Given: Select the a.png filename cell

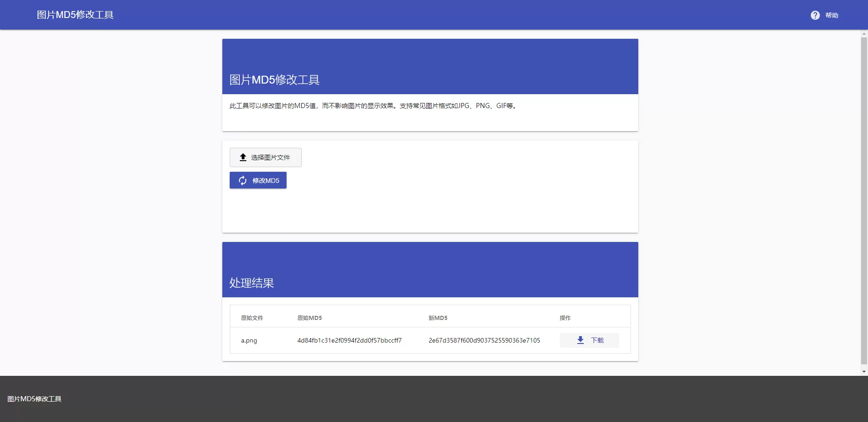Looking at the screenshot, I should pos(249,341).
